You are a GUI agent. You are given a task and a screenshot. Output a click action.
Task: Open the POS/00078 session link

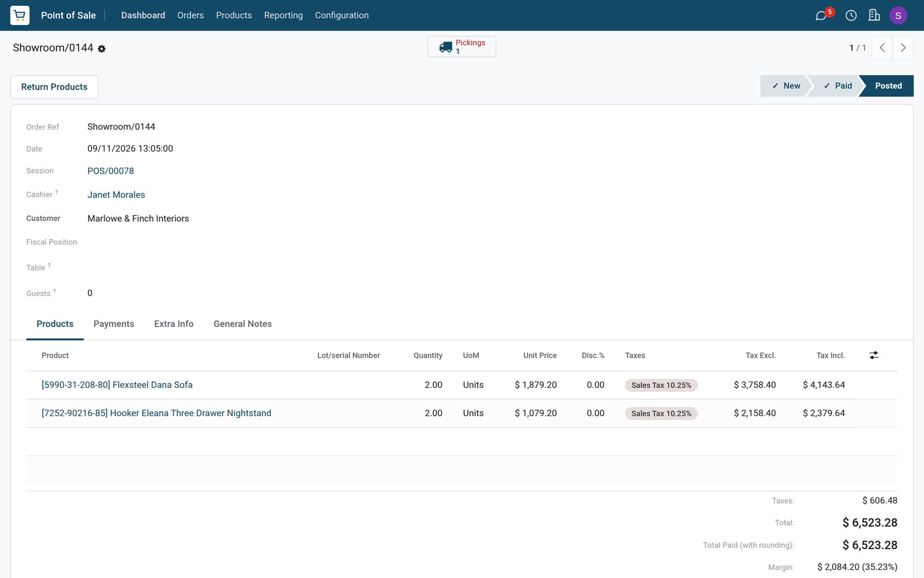tap(111, 171)
